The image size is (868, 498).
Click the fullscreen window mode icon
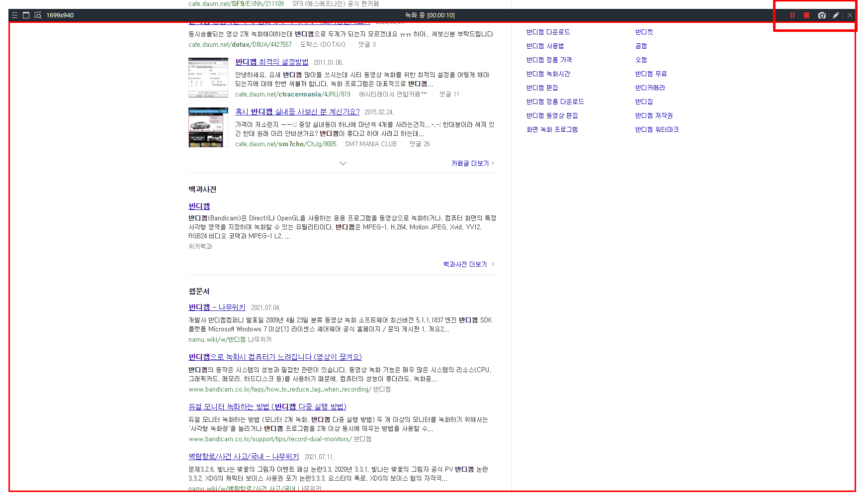click(x=26, y=15)
